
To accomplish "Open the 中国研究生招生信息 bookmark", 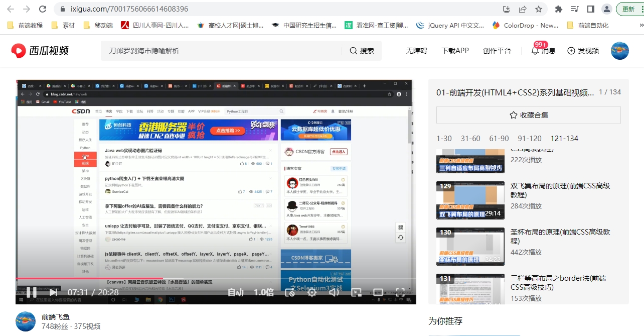I will pyautogui.click(x=304, y=25).
